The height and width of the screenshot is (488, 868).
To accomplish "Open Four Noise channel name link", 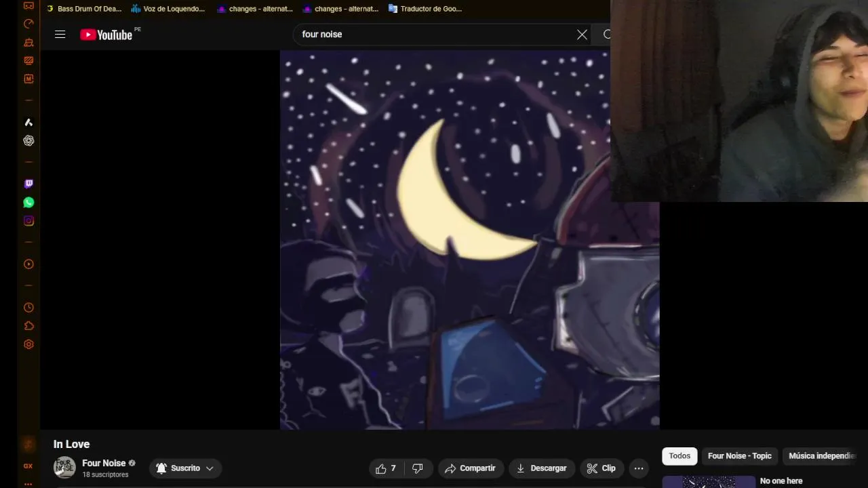I will pyautogui.click(x=104, y=463).
